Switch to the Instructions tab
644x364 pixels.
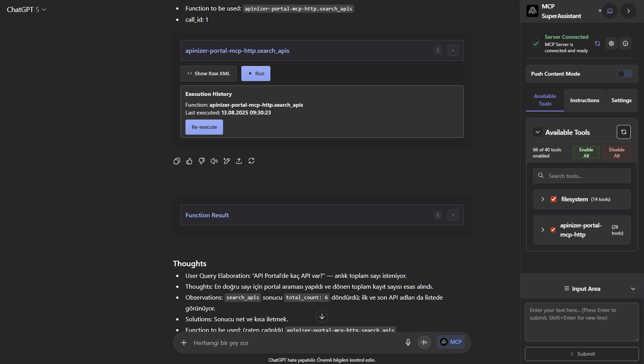pyautogui.click(x=584, y=101)
